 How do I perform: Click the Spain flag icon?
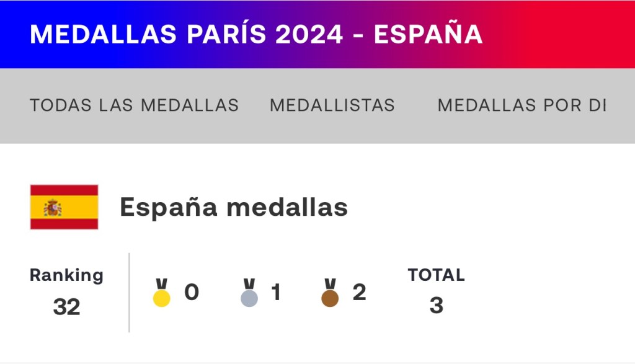tap(64, 207)
